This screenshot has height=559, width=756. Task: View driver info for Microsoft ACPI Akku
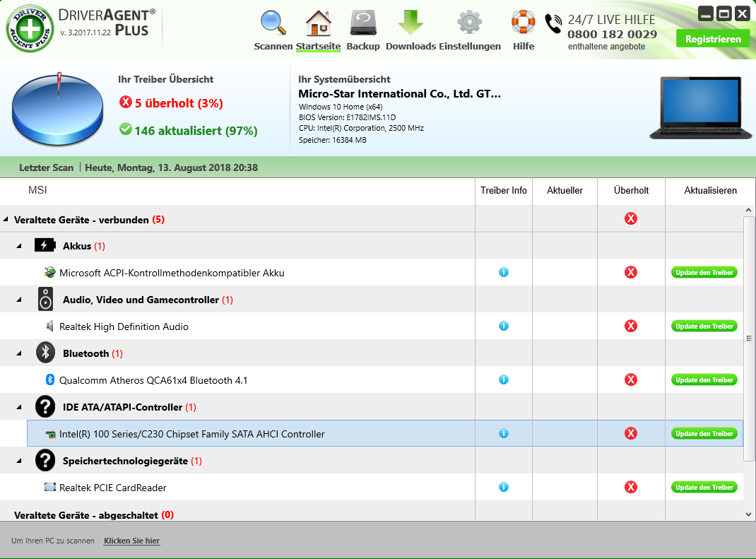(503, 273)
